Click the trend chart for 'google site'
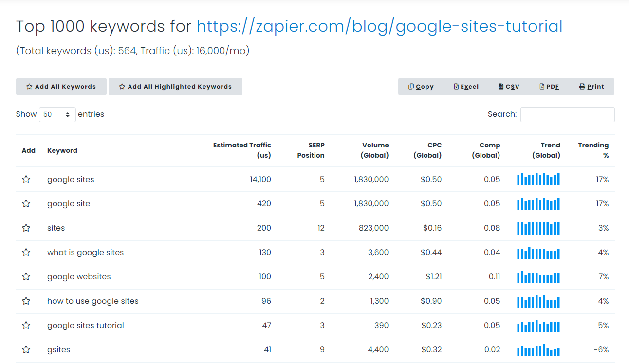The height and width of the screenshot is (364, 629). (x=538, y=203)
